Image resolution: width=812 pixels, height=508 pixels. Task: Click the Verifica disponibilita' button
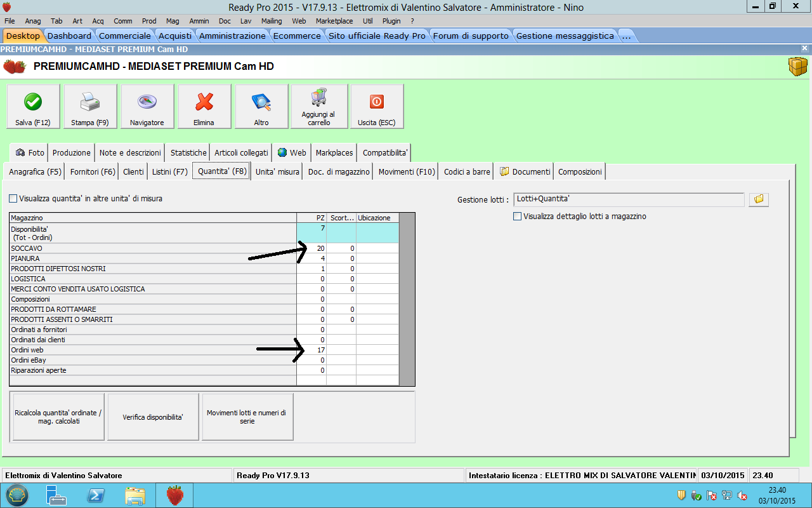point(153,417)
